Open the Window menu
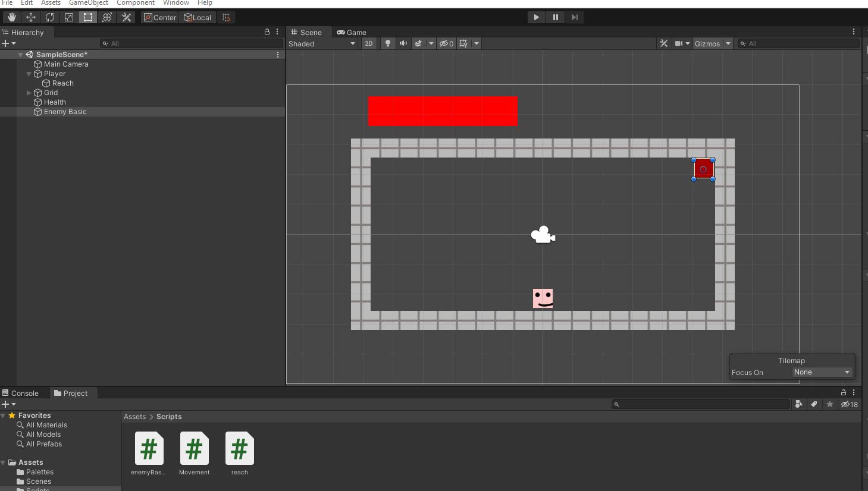 (176, 3)
